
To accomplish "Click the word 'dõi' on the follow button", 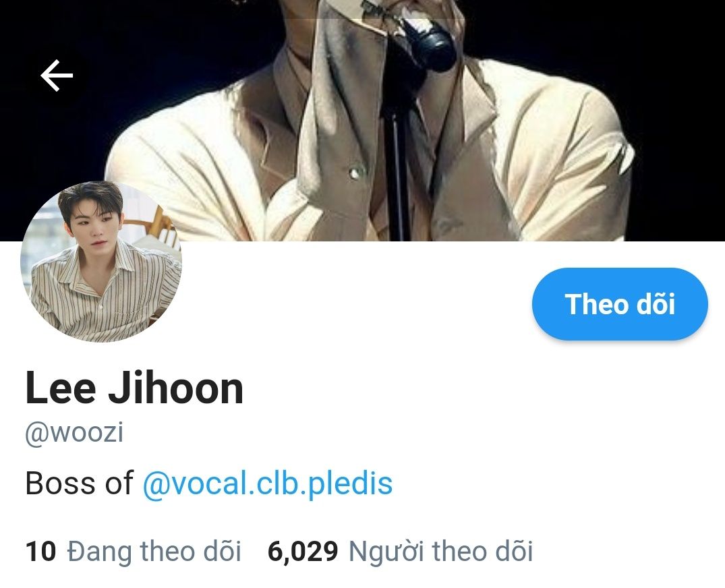I will pos(656,303).
